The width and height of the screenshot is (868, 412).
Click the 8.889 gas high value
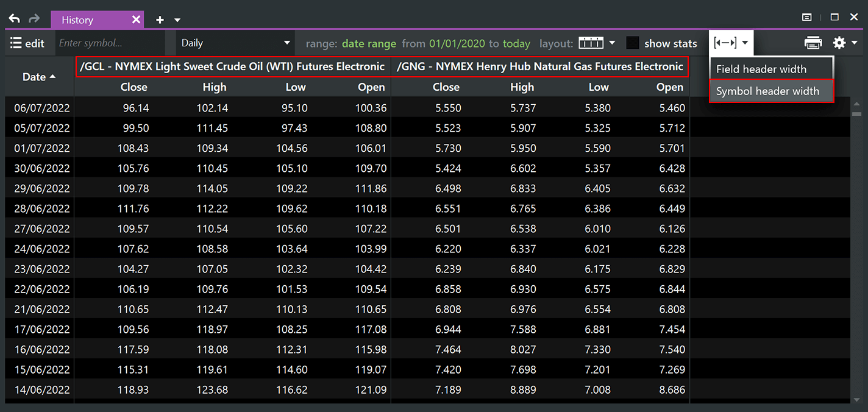point(524,389)
